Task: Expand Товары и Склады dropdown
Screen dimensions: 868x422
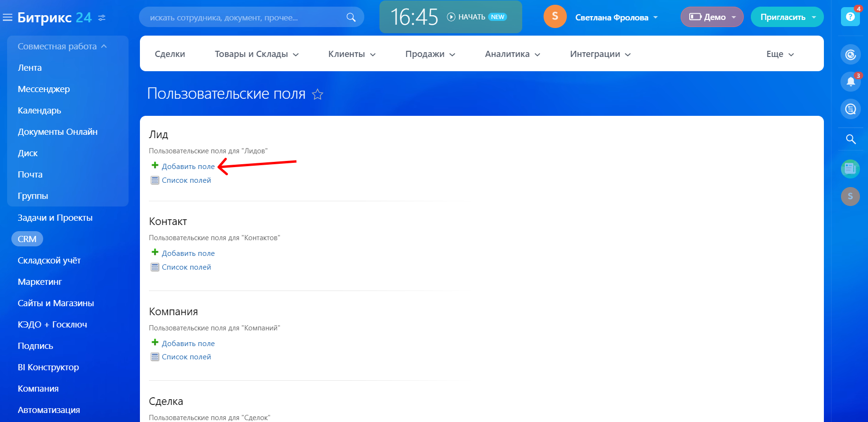Action: (x=296, y=55)
